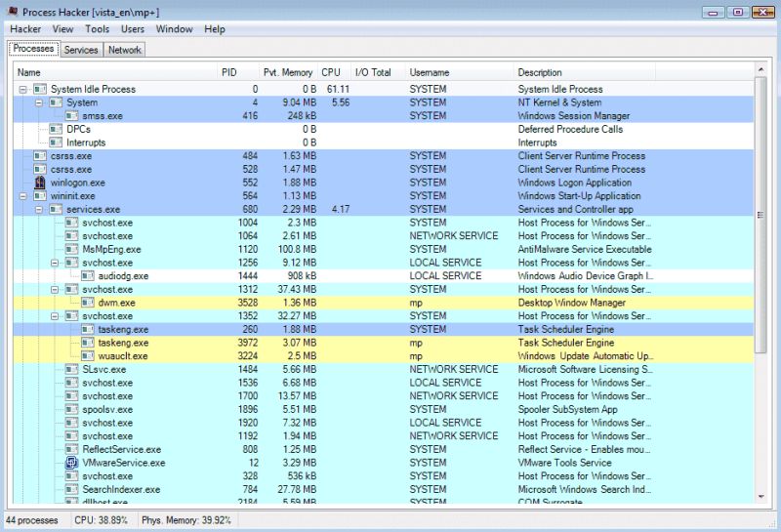Image resolution: width=781 pixels, height=532 pixels.
Task: Click the Process Hacker title bar icon
Action: pyautogui.click(x=13, y=11)
